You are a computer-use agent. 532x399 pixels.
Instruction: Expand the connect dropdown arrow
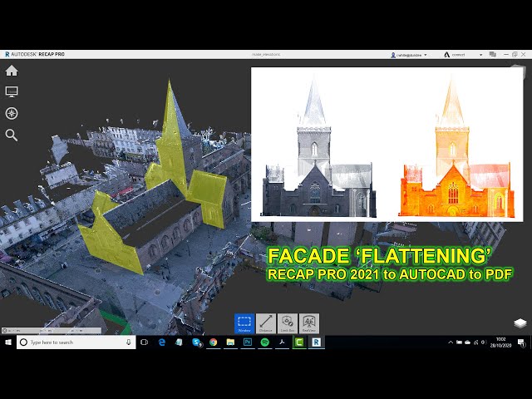(480, 55)
